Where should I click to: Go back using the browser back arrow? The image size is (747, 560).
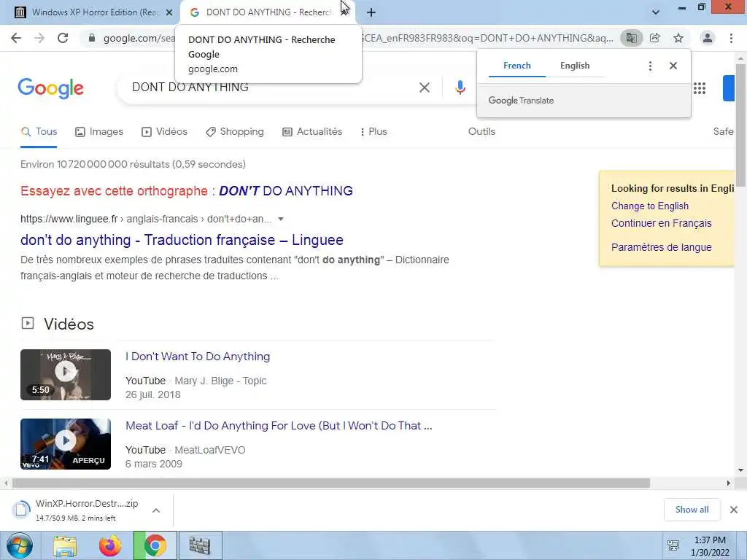(16, 38)
